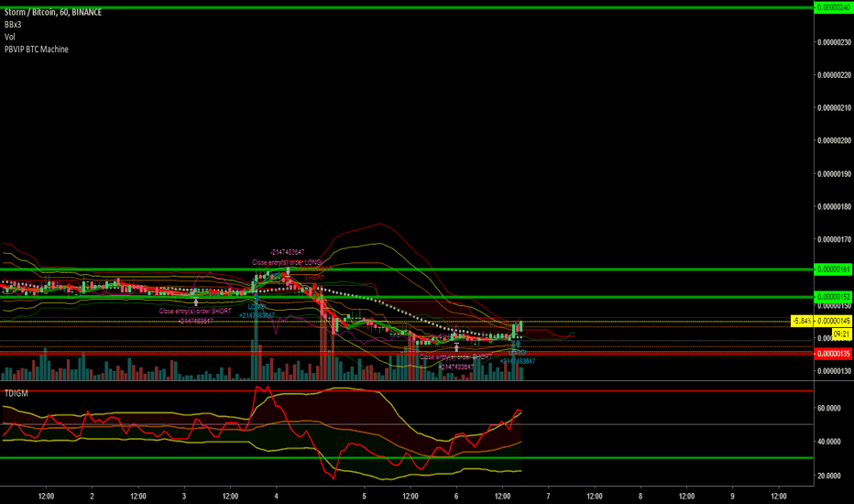Click the Close entry(s) order LONG annotation
Viewport: 854px width, 504px height.
click(x=287, y=263)
